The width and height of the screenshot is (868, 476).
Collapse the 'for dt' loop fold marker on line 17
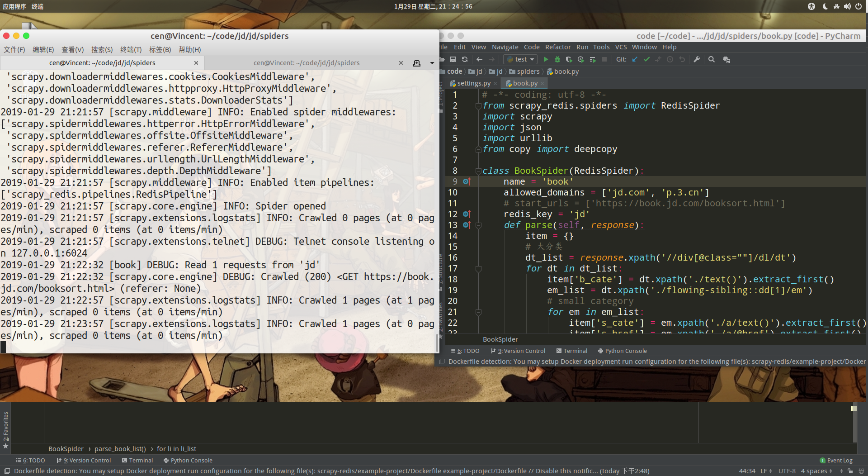pos(478,269)
